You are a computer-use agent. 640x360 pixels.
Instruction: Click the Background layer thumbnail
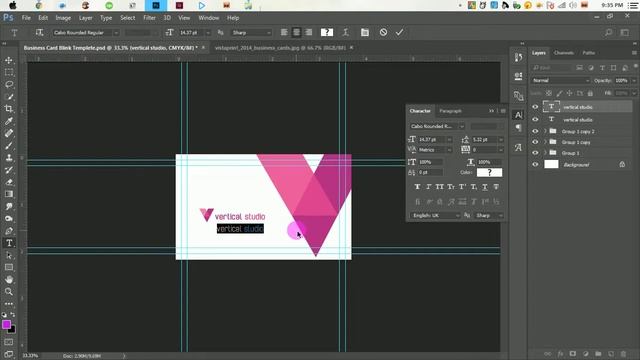coord(551,164)
